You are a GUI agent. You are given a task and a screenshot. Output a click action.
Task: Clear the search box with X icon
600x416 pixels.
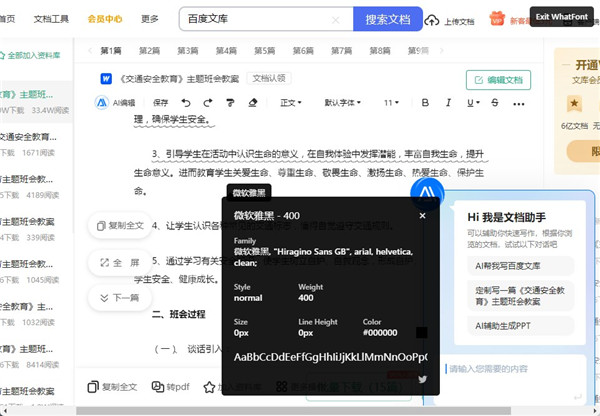click(x=336, y=20)
